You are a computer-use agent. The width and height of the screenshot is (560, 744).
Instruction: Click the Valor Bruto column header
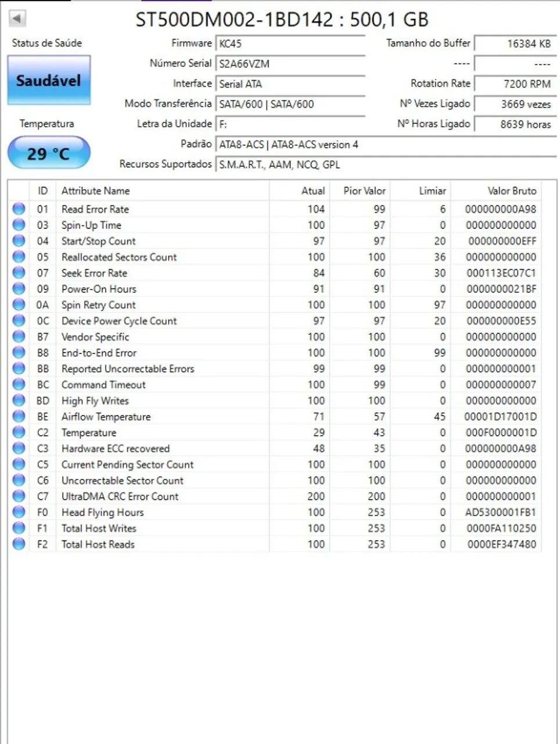496,191
